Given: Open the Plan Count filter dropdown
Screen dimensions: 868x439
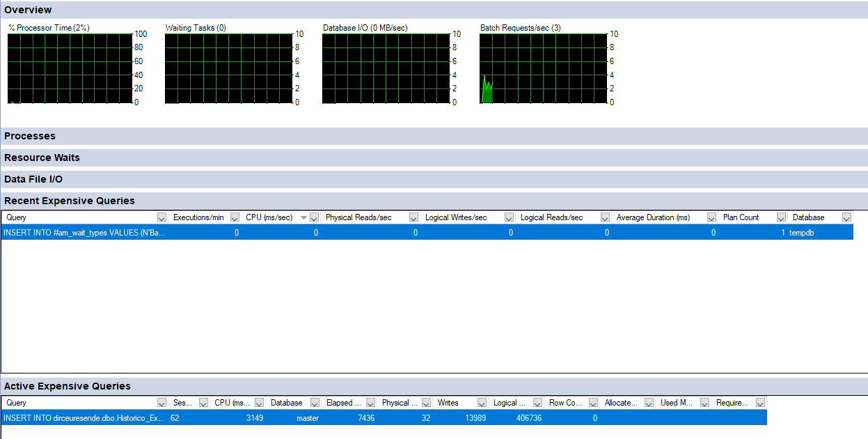Looking at the screenshot, I should 781,217.
